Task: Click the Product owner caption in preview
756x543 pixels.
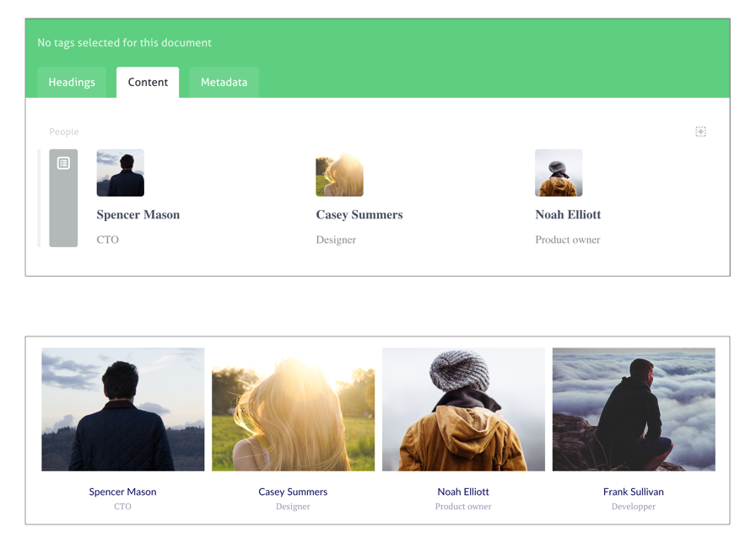Action: tap(463, 507)
